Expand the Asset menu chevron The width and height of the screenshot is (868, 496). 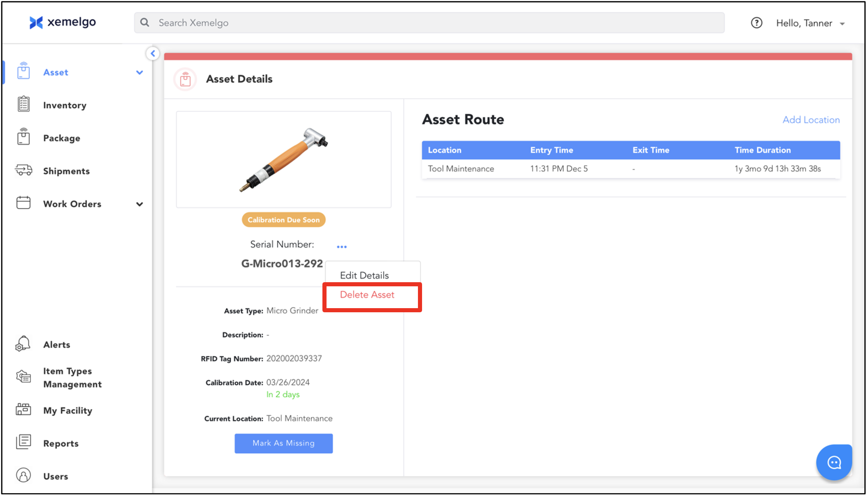[140, 73]
